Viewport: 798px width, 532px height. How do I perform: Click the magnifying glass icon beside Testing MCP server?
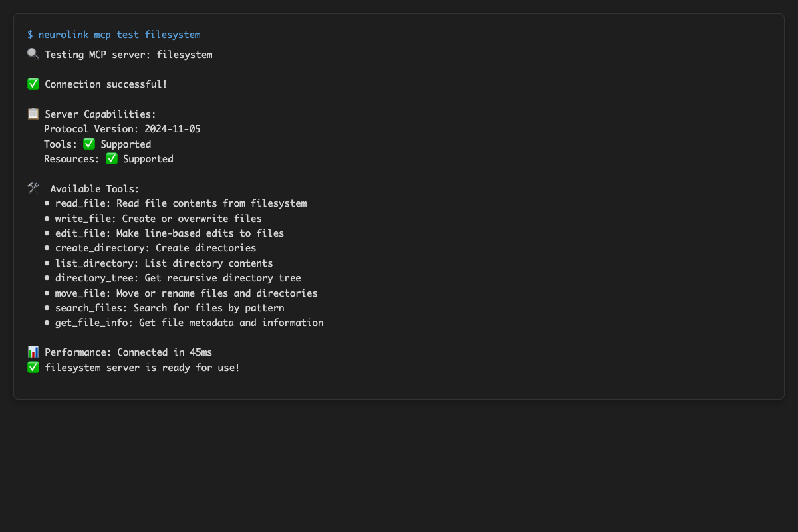click(33, 55)
